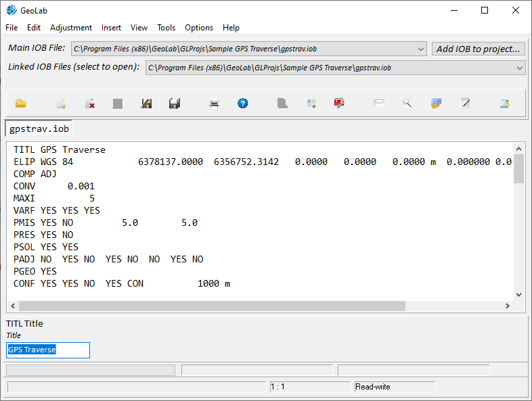Open the Tools menu
Viewport: 532px width, 401px height.
(166, 28)
